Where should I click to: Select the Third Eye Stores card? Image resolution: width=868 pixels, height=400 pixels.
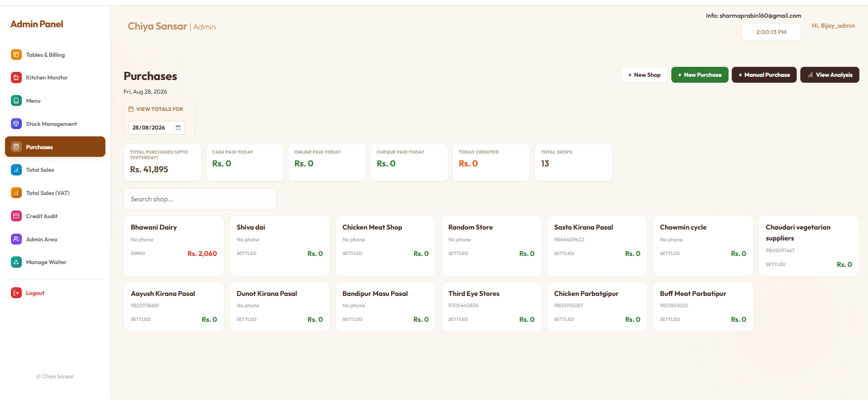[x=491, y=307]
